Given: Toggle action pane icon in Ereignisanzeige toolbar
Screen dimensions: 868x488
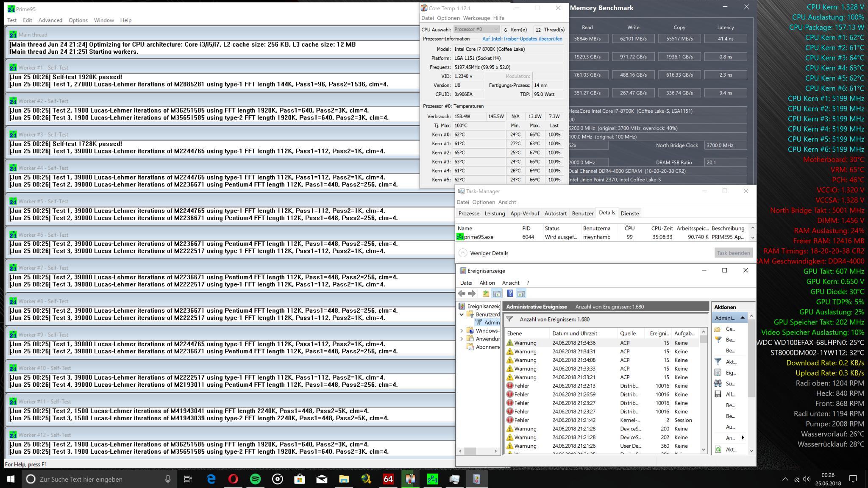Looking at the screenshot, I should pyautogui.click(x=521, y=294).
